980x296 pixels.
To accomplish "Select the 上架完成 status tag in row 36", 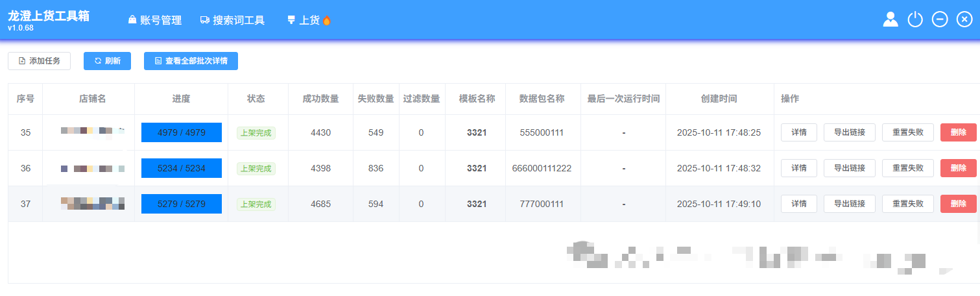I will click(x=256, y=168).
